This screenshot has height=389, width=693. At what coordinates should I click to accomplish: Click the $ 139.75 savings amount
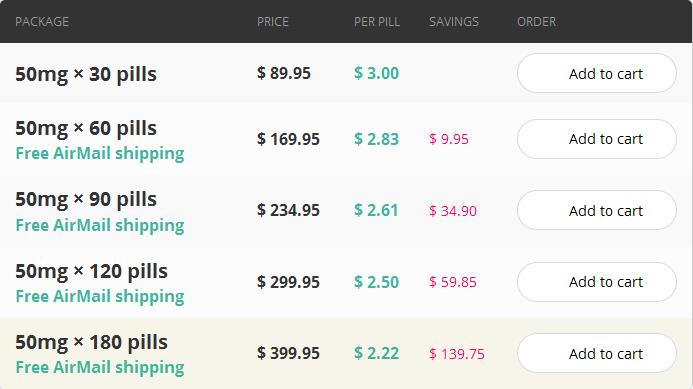pos(457,354)
